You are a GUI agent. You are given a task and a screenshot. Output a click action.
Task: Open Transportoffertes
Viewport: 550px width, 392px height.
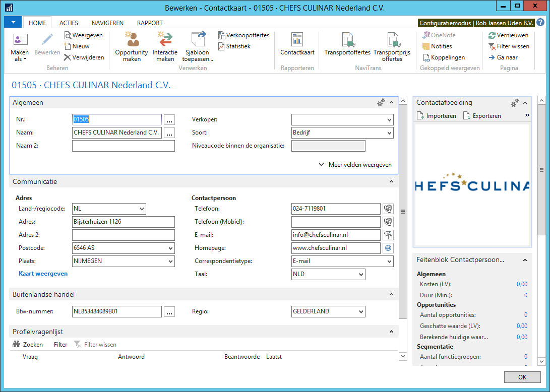click(347, 44)
